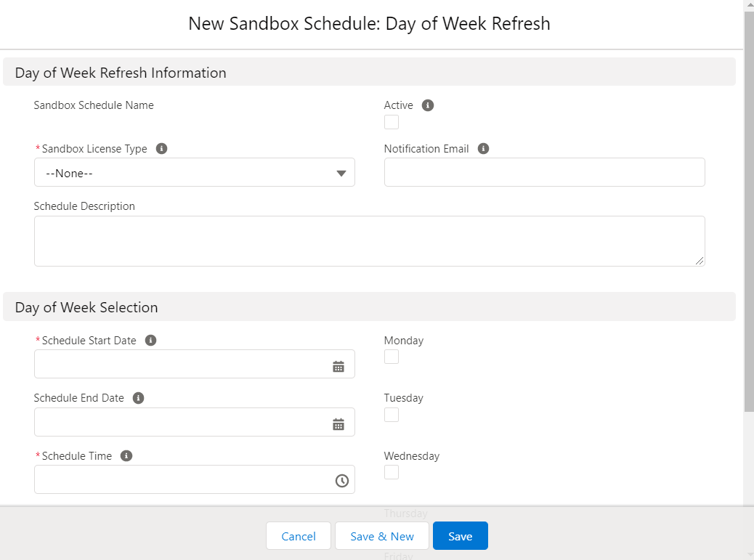
Task: Click the info icon next to Active
Action: point(428,105)
